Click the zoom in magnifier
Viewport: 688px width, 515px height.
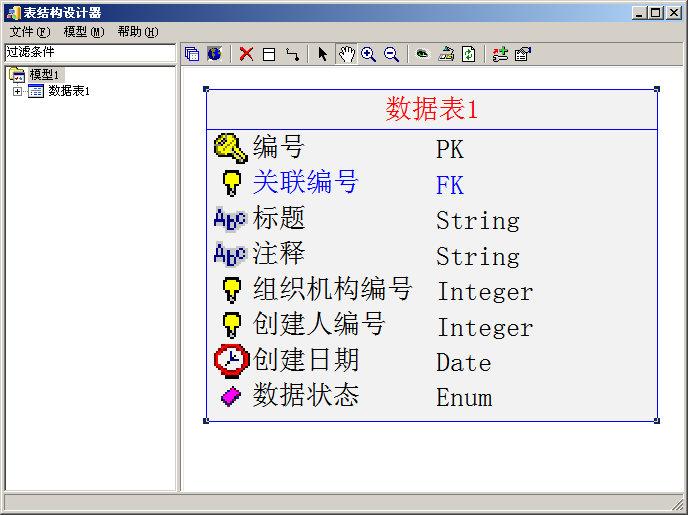[369, 54]
